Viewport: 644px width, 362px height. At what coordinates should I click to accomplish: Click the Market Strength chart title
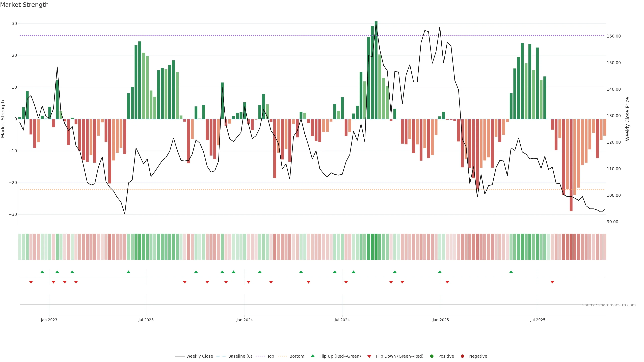pos(24,5)
